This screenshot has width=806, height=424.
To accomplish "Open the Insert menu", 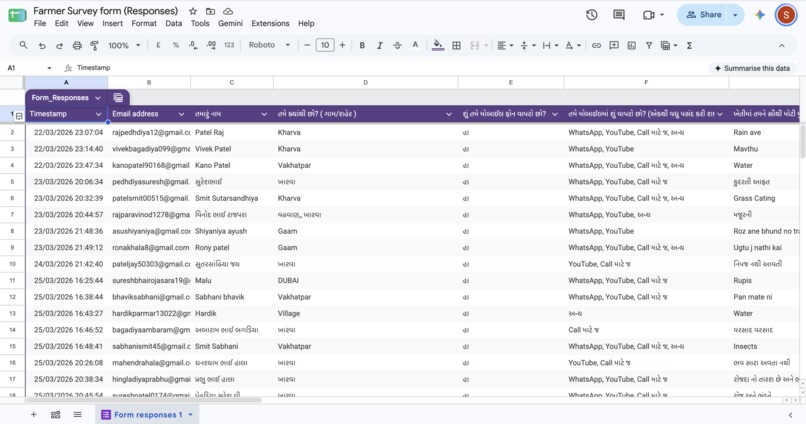I will click(112, 23).
